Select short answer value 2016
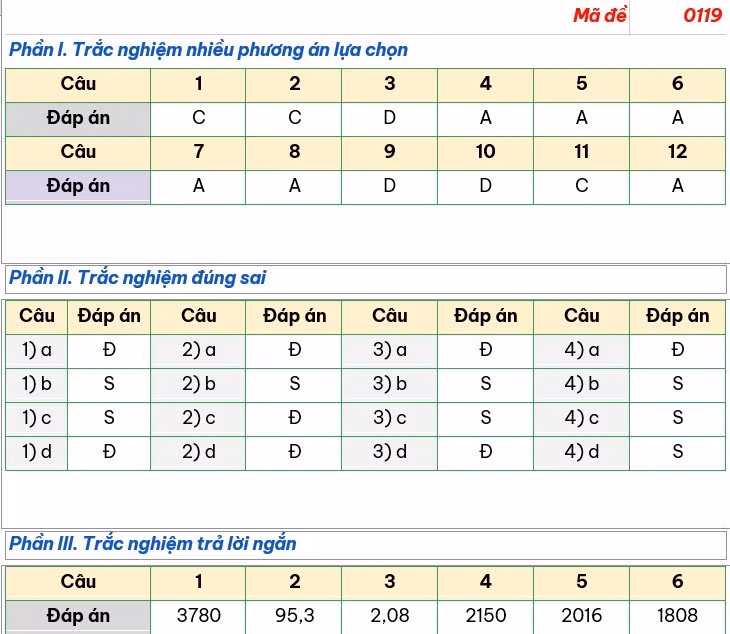Viewport: 730px width, 634px height. coord(581,616)
